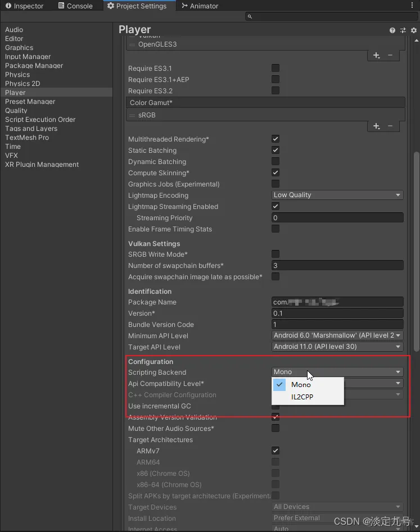This screenshot has width=420, height=532.
Task: Click the search magnifier icon
Action: pos(250,16)
